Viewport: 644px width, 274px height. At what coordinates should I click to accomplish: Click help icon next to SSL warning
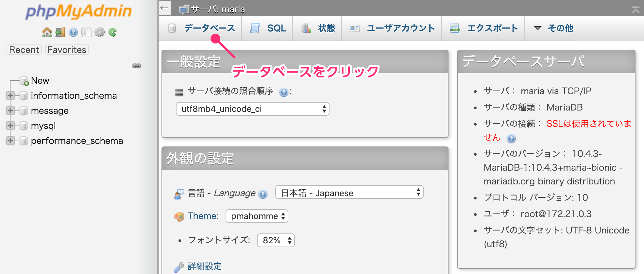(511, 139)
